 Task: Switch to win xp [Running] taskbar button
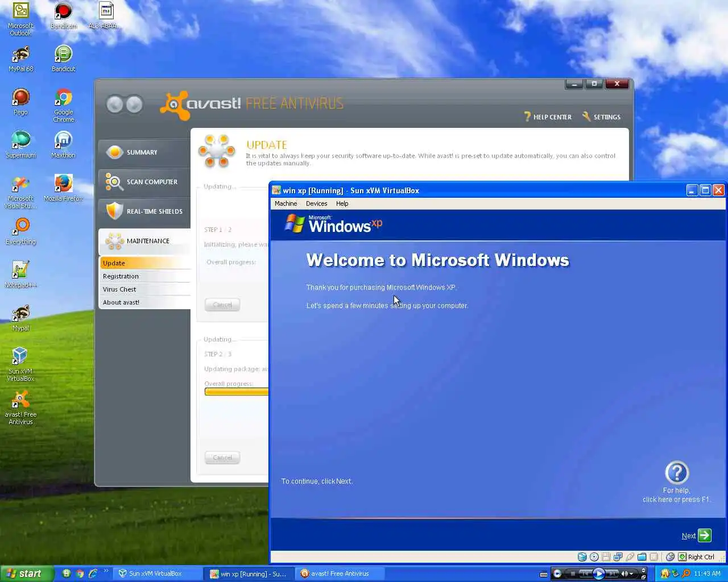click(x=249, y=573)
